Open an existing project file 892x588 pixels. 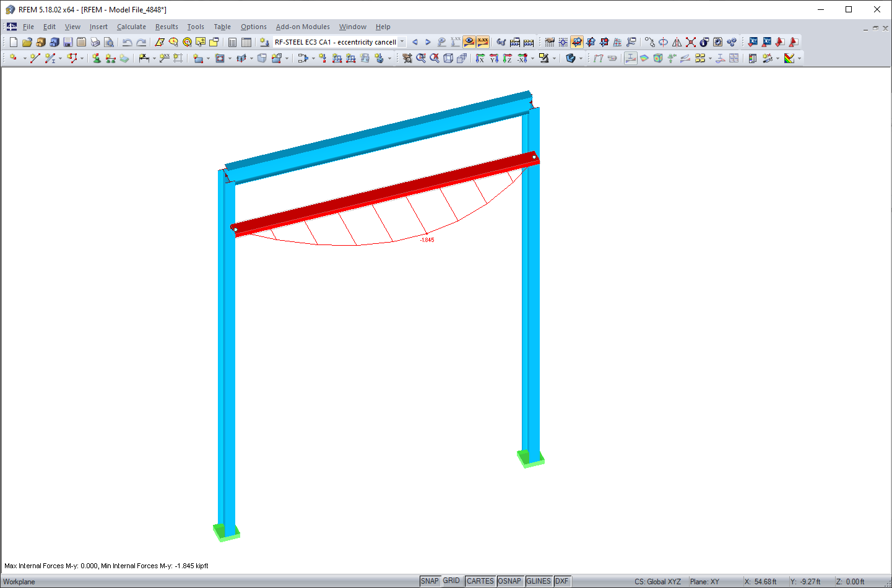pyautogui.click(x=27, y=41)
